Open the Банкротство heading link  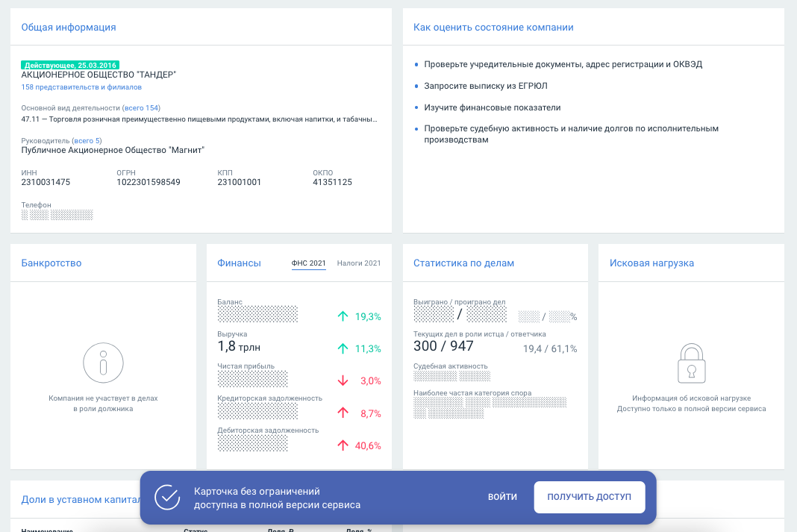point(51,263)
